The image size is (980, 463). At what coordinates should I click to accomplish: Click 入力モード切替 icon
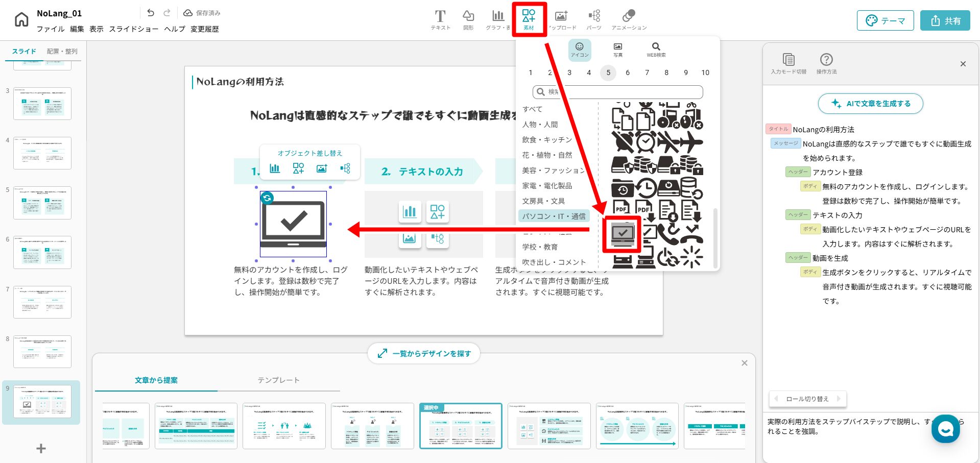(788, 63)
